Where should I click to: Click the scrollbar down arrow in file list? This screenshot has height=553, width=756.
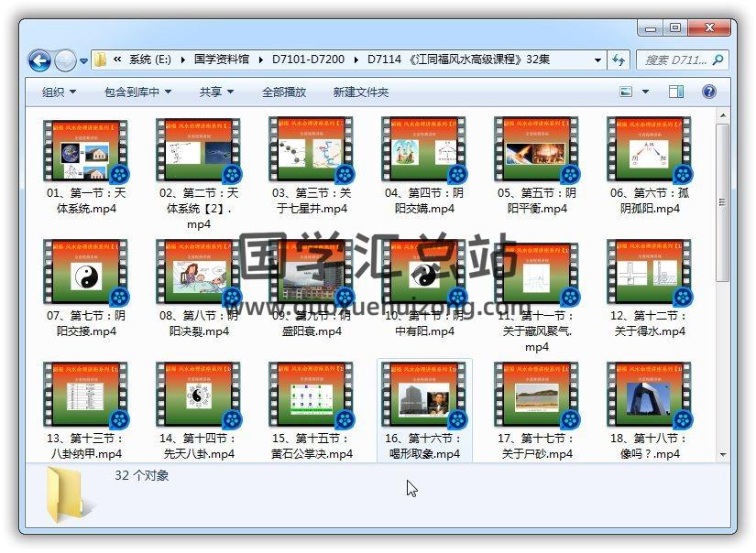723,454
